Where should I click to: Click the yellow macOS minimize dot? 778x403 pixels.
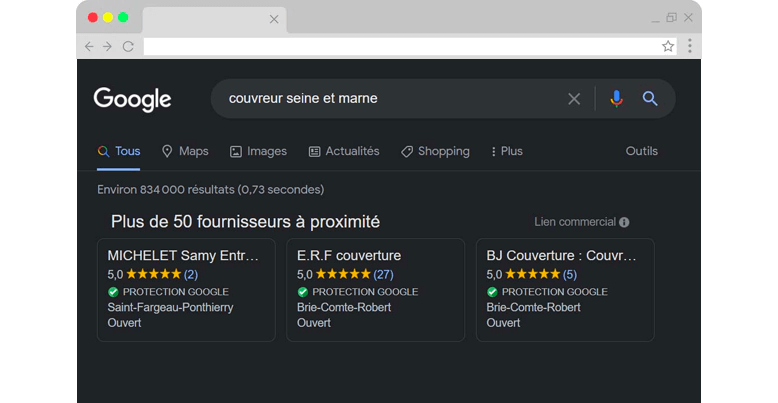coord(108,17)
